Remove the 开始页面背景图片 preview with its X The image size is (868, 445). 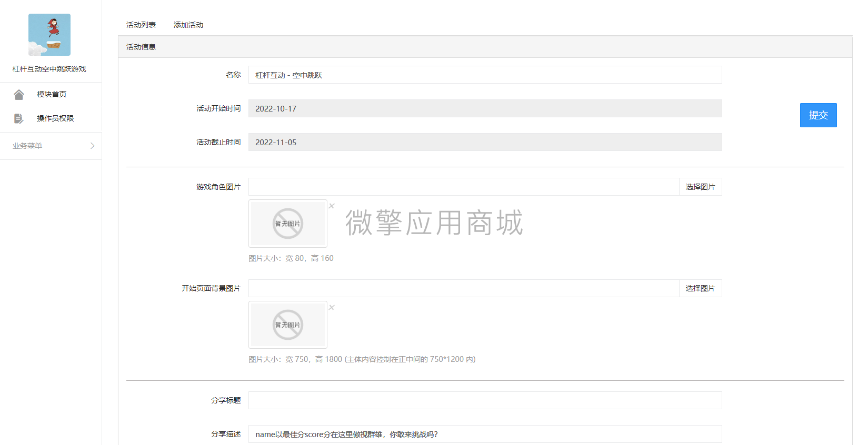[332, 308]
